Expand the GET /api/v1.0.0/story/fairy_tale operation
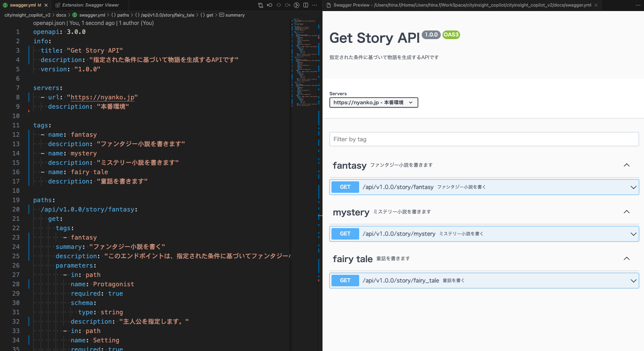644x351 pixels. [x=633, y=280]
